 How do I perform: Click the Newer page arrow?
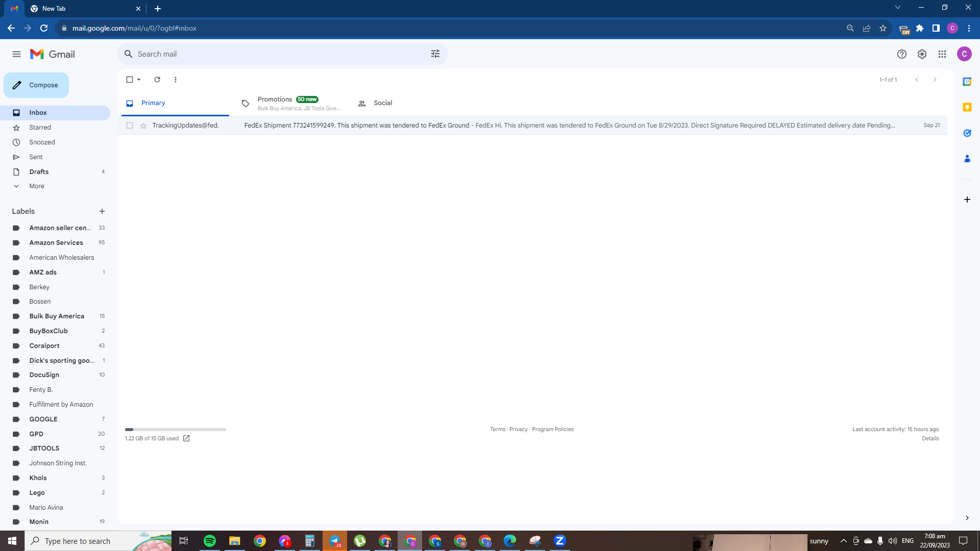click(917, 80)
